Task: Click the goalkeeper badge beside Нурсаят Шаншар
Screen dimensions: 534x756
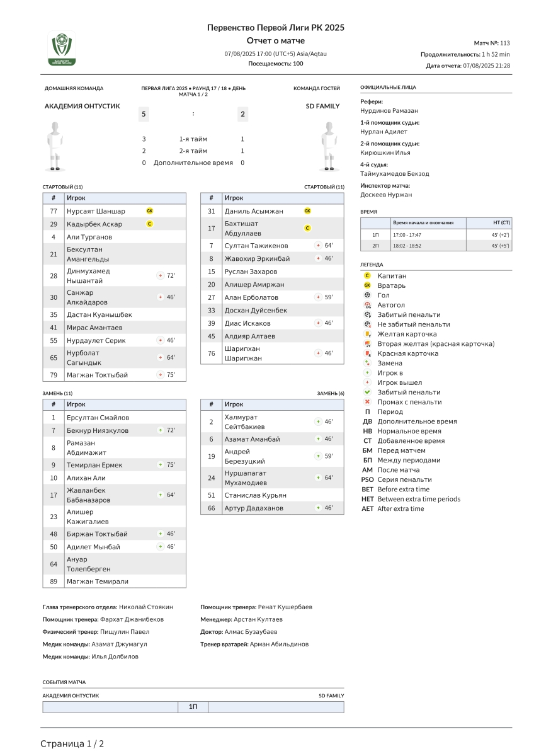Action: [x=150, y=211]
